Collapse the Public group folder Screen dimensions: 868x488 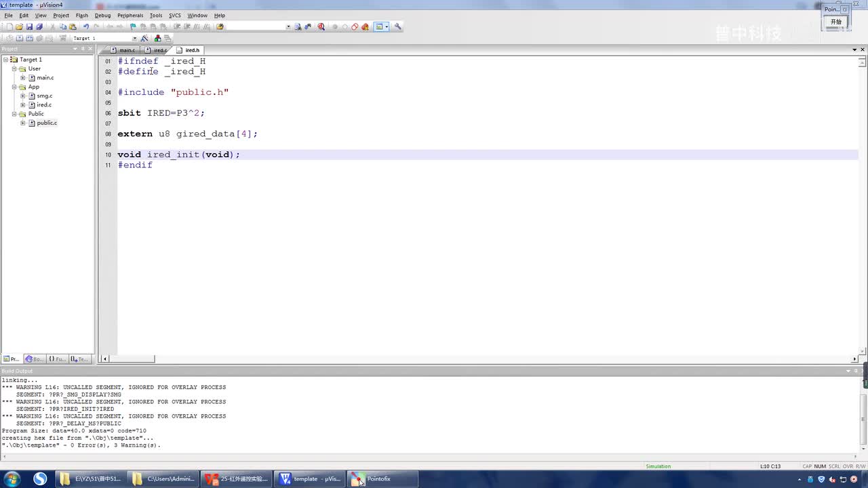click(14, 114)
